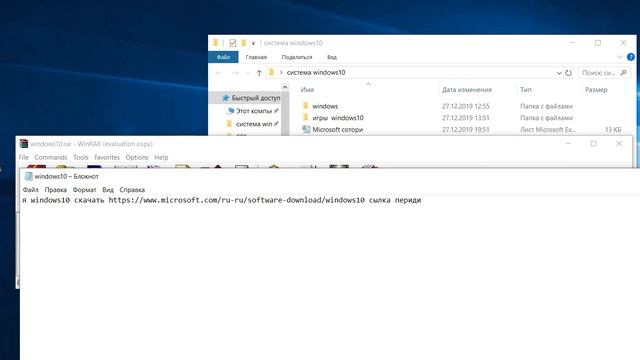The image size is (640, 360).
Task: Select Быстрый доступ in the navigation pane
Action: (x=256, y=98)
